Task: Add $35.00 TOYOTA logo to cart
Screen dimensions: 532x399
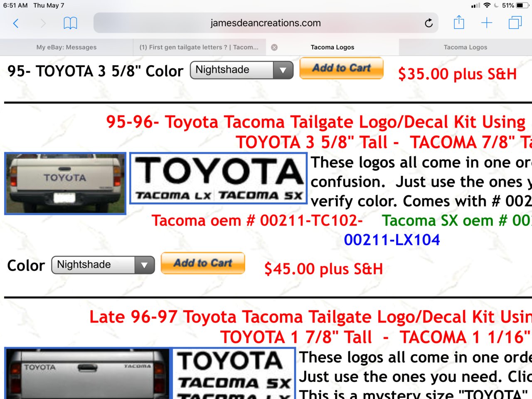Action: pos(341,68)
